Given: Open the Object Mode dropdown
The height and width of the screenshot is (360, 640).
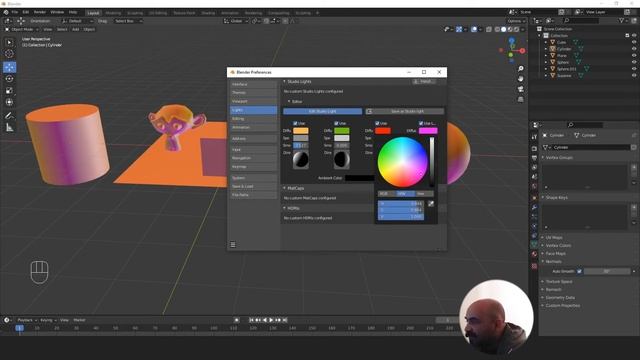Looking at the screenshot, I should (22, 29).
